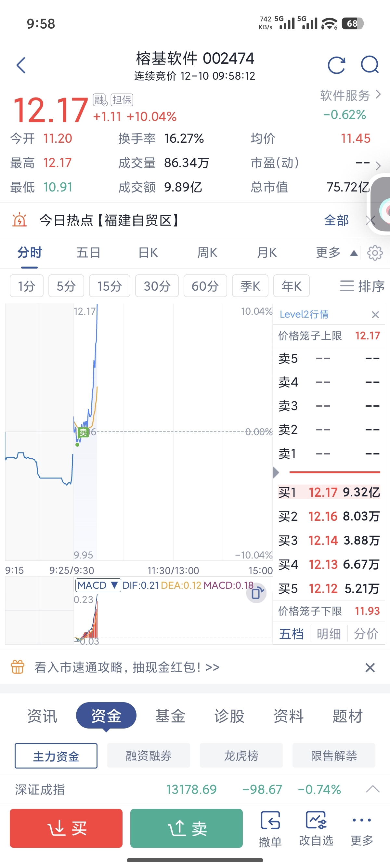Image resolution: width=390 pixels, height=868 pixels.
Task: Open chart settings gear icon
Action: [x=375, y=253]
